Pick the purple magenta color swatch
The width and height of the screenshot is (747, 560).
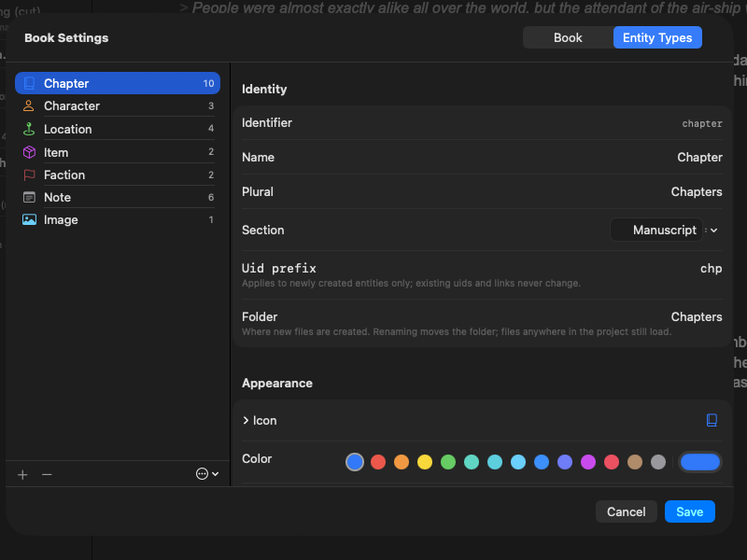588,462
